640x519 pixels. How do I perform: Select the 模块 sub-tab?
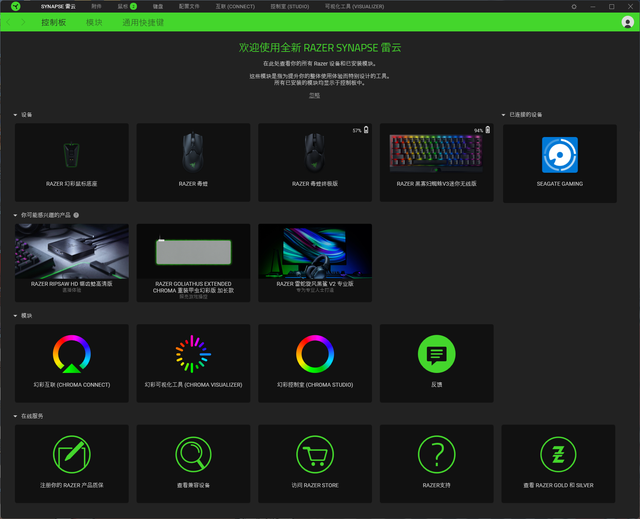click(x=94, y=22)
